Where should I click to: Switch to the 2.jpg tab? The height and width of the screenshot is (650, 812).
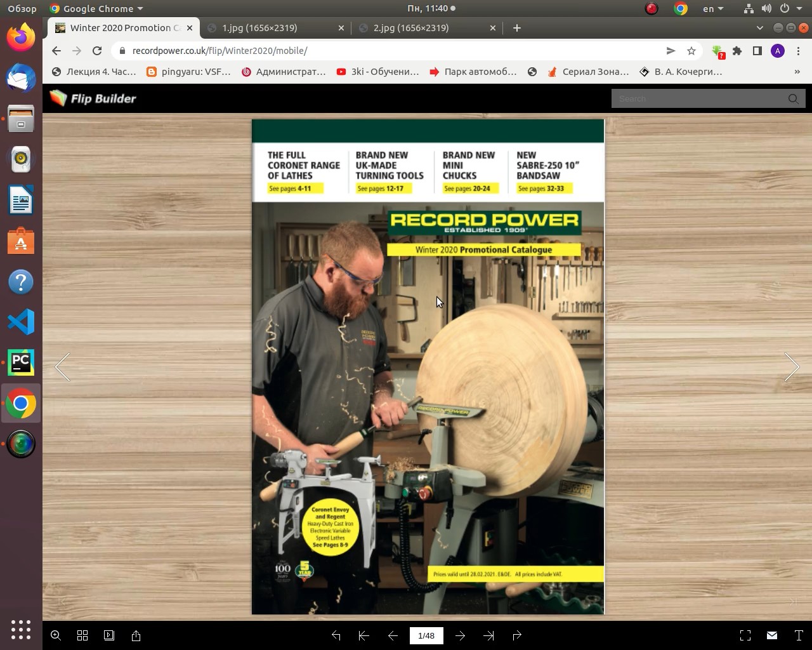(x=411, y=28)
